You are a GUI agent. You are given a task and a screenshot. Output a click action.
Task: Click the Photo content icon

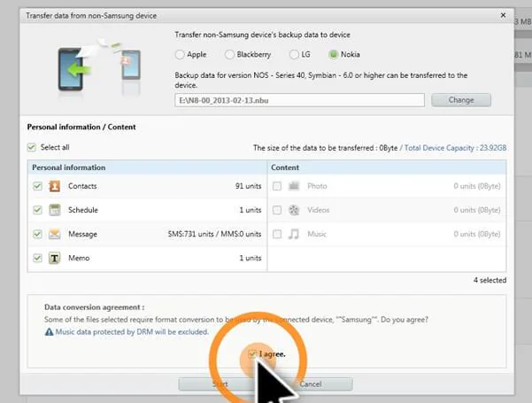click(x=294, y=186)
